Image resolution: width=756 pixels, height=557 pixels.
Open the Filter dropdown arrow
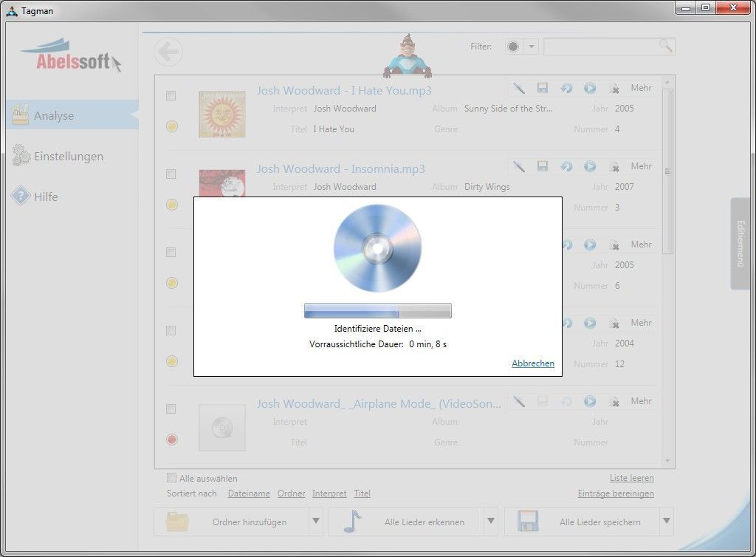click(531, 47)
